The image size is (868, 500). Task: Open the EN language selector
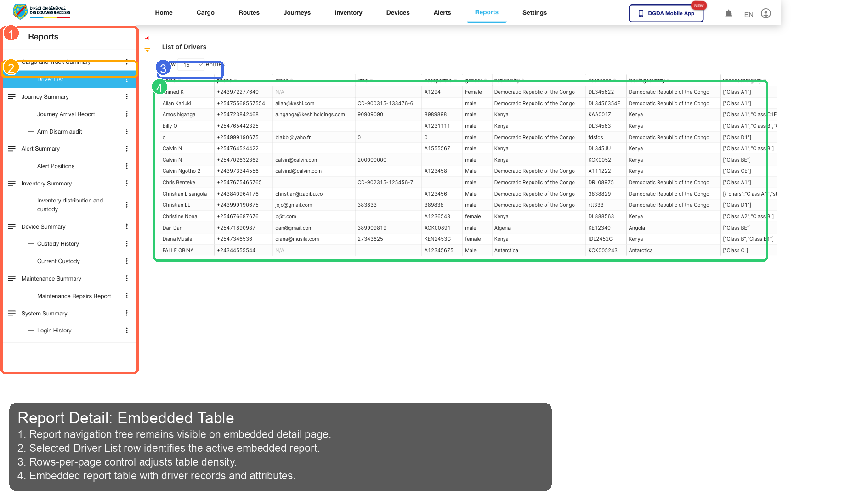pos(749,14)
